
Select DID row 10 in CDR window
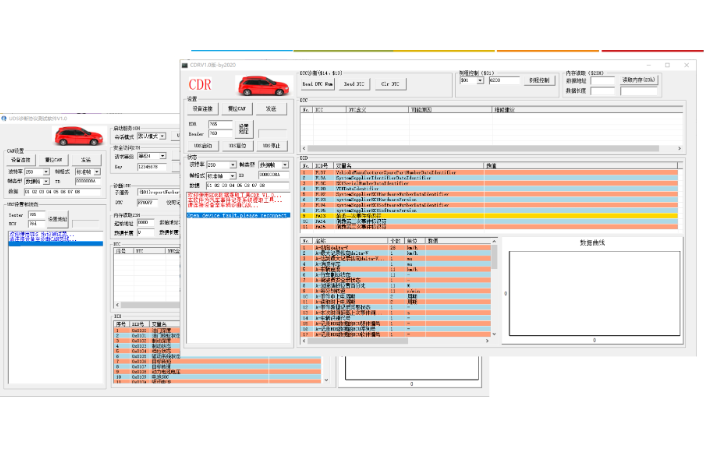(489, 221)
